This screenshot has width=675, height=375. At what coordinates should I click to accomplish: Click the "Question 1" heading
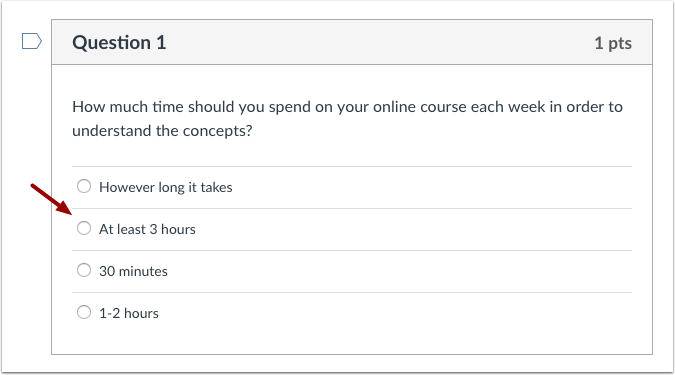[x=119, y=43]
